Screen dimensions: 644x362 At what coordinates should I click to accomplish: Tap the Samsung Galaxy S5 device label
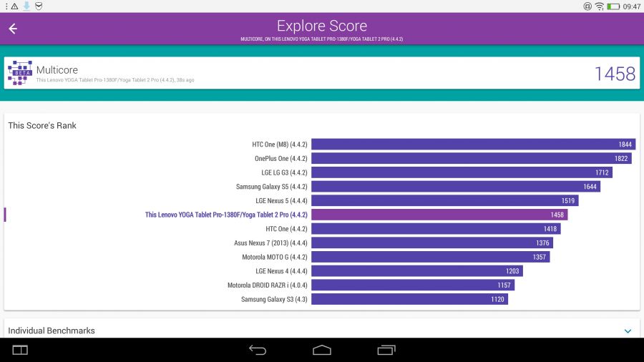(271, 187)
